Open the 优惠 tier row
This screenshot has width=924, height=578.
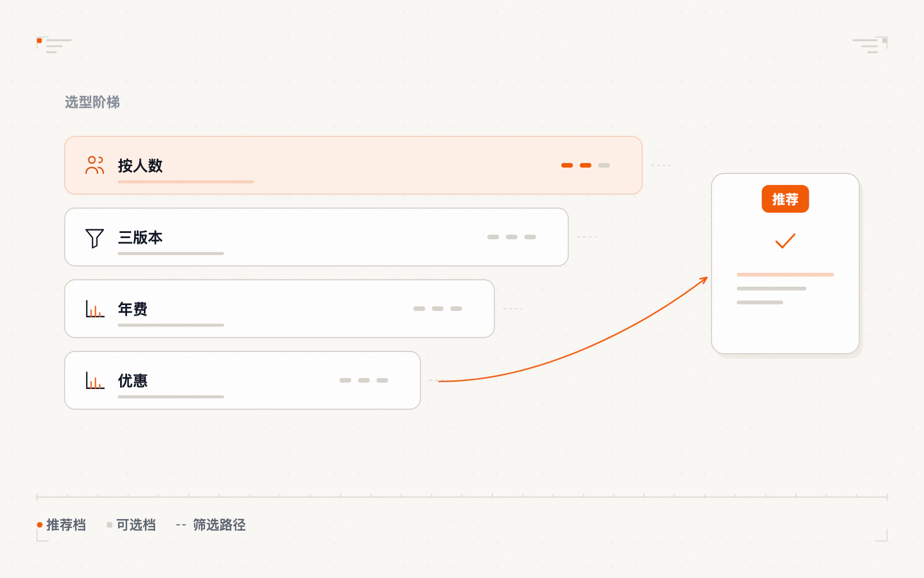[x=243, y=380]
